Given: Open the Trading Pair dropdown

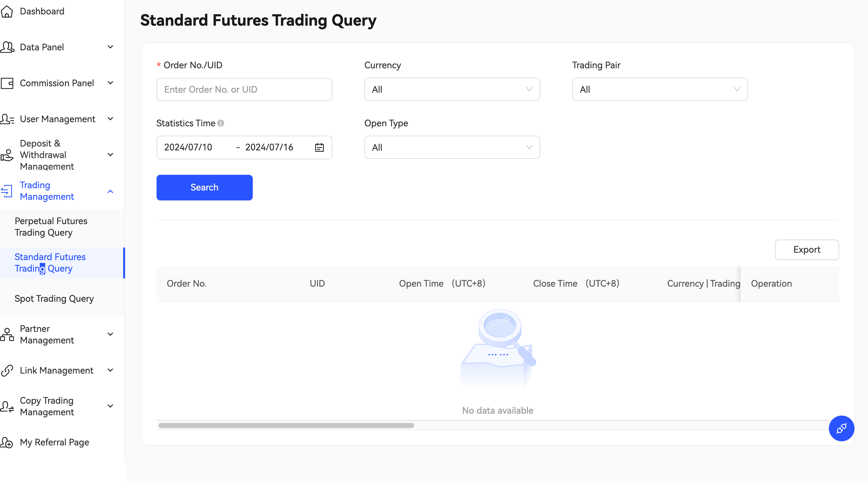Looking at the screenshot, I should coord(660,89).
